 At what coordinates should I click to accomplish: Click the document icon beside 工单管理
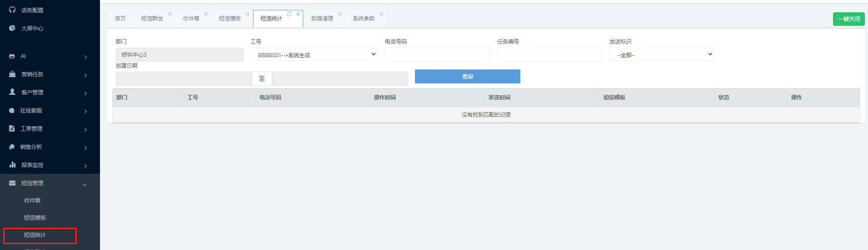click(12, 128)
